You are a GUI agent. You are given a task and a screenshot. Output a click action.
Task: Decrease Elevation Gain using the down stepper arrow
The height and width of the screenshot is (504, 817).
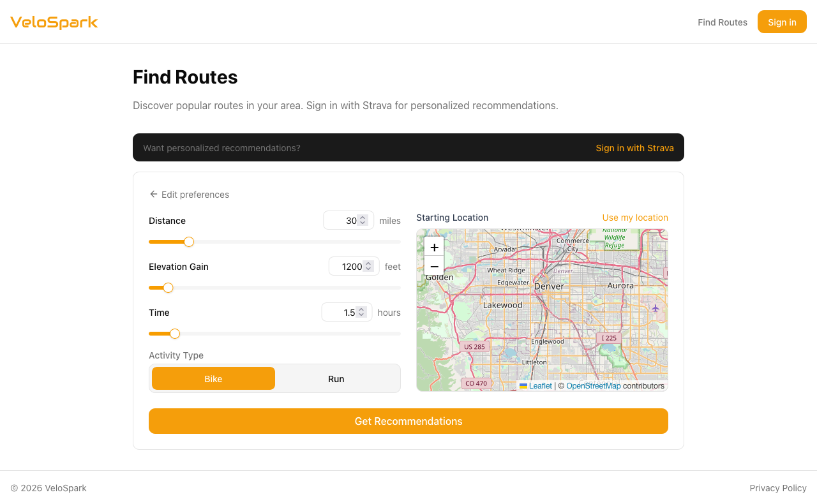368,269
